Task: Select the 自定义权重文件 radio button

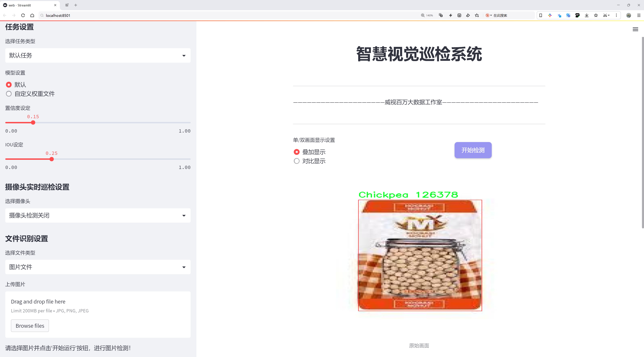Action: click(x=9, y=94)
